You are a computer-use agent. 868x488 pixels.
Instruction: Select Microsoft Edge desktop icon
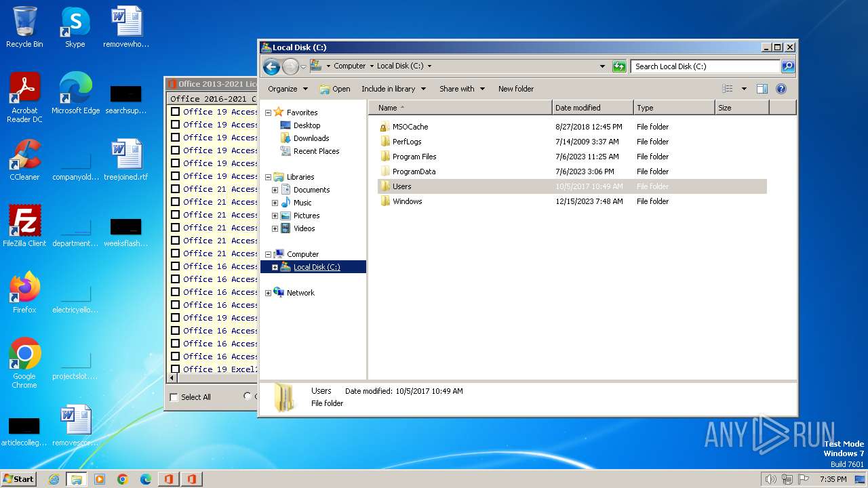tap(75, 94)
